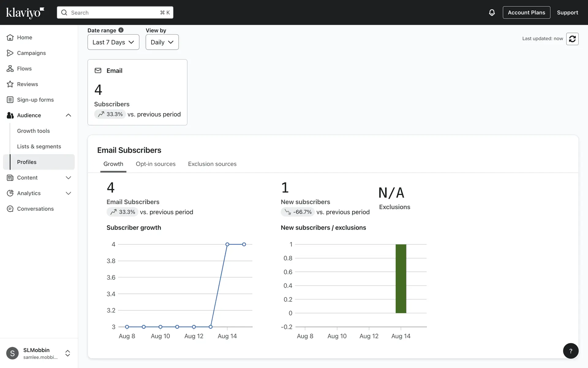Click the green Aug 14 bar

(x=401, y=278)
